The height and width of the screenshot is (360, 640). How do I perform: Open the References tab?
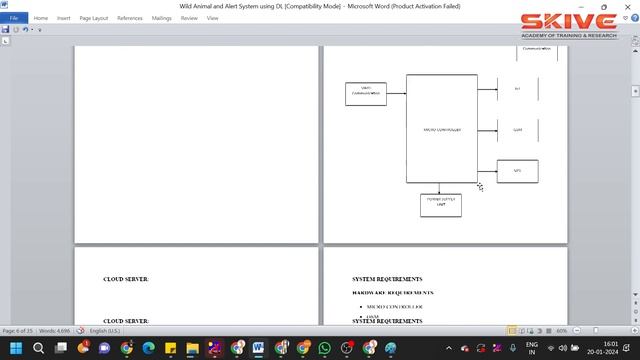tap(130, 18)
